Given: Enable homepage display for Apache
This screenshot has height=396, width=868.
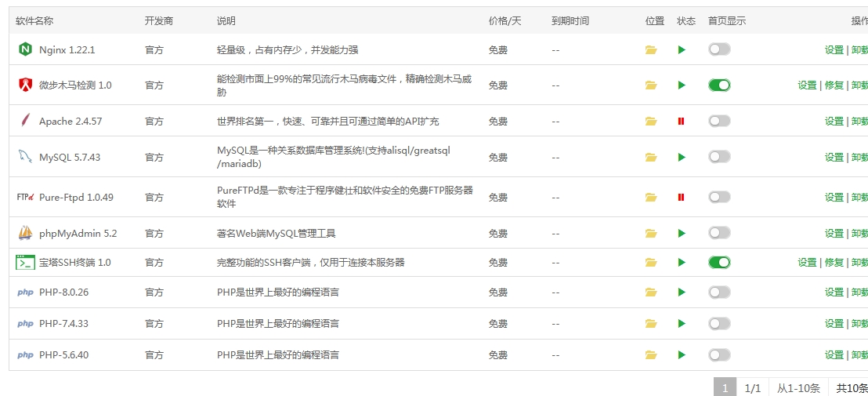Looking at the screenshot, I should 719,121.
